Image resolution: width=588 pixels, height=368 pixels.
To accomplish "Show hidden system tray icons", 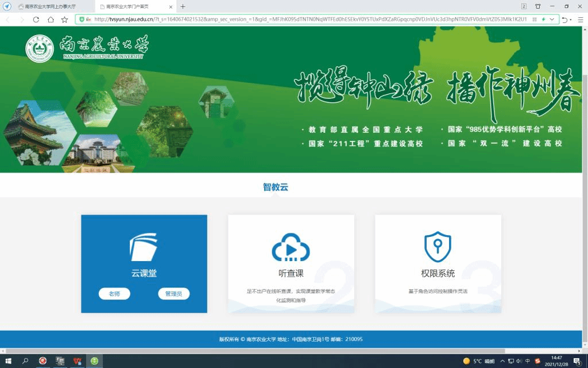I will coord(502,361).
